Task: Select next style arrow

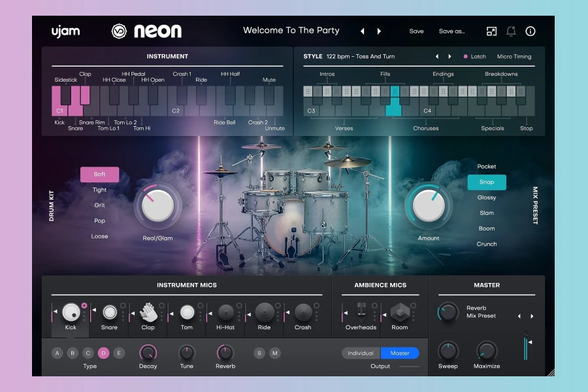Action: click(x=449, y=57)
